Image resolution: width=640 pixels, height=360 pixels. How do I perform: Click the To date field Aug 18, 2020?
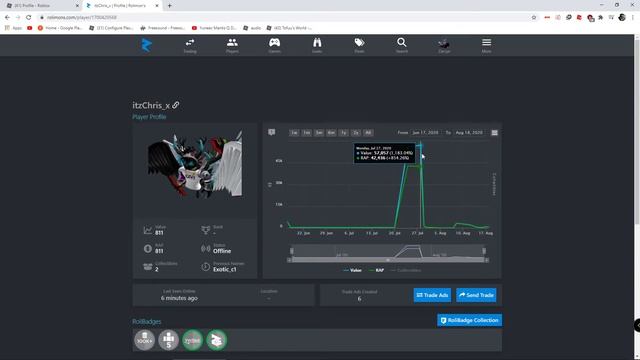click(469, 133)
